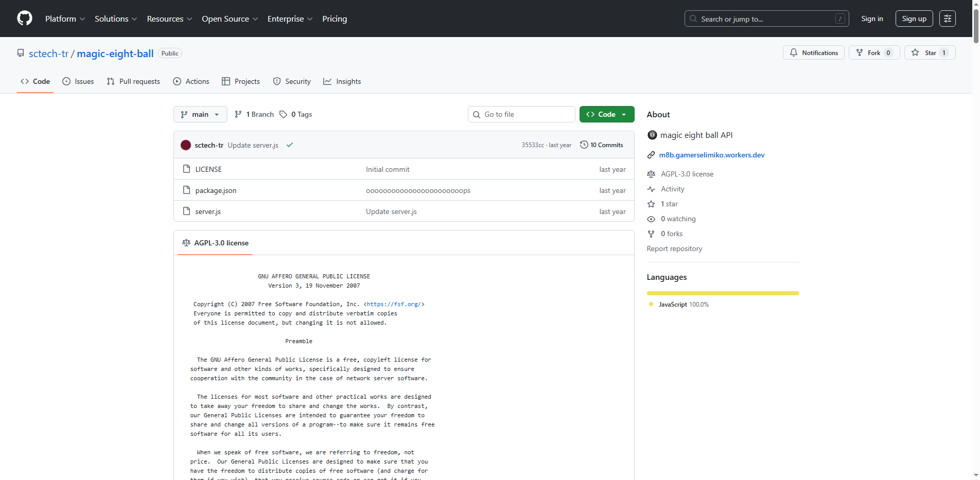
Task: Open the main branch selector dropdown
Action: coord(200,114)
